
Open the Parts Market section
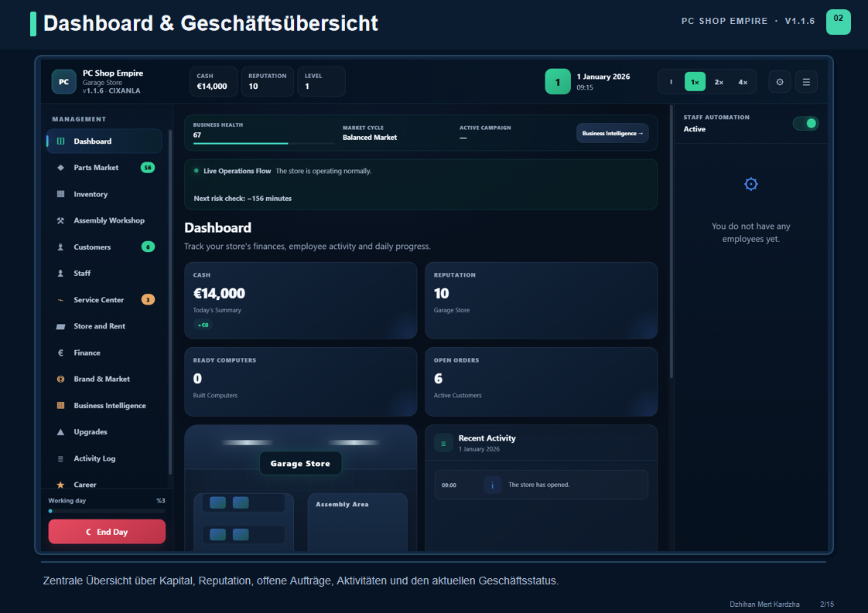coord(104,168)
